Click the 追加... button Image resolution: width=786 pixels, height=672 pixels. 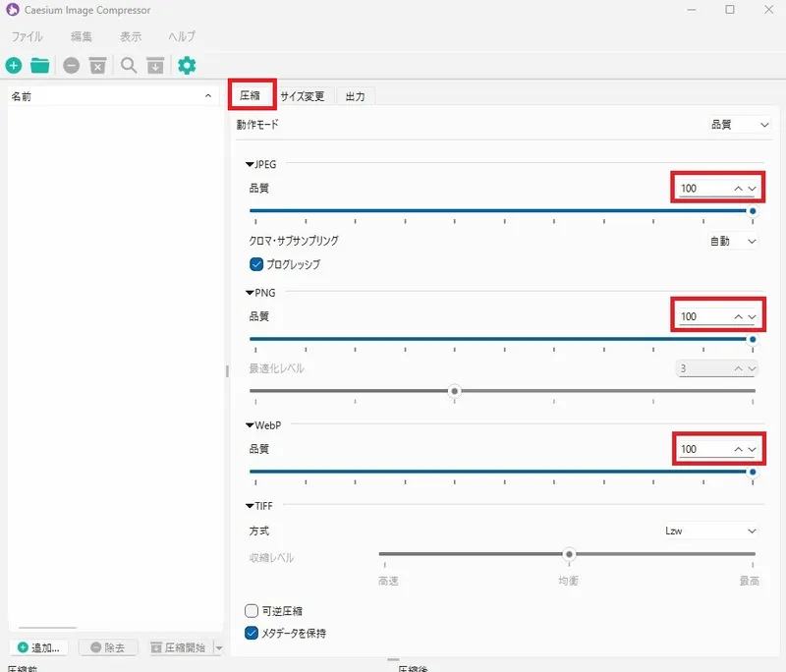(38, 648)
